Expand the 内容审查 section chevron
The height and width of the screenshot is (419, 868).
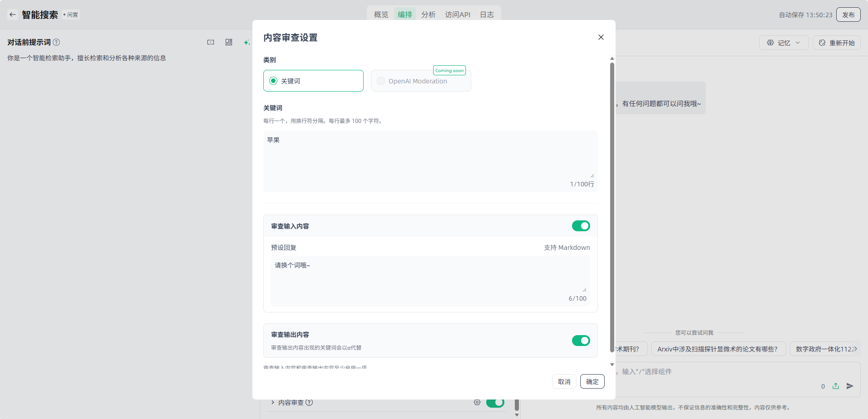tap(272, 402)
